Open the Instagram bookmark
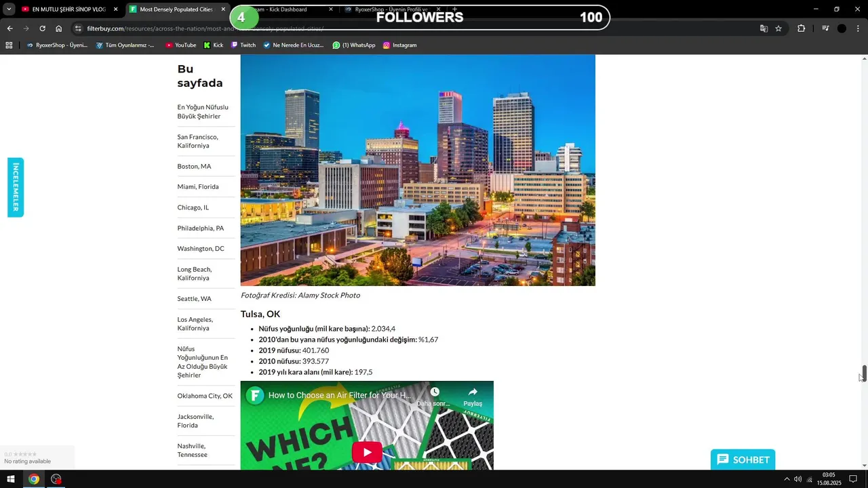 click(x=399, y=45)
